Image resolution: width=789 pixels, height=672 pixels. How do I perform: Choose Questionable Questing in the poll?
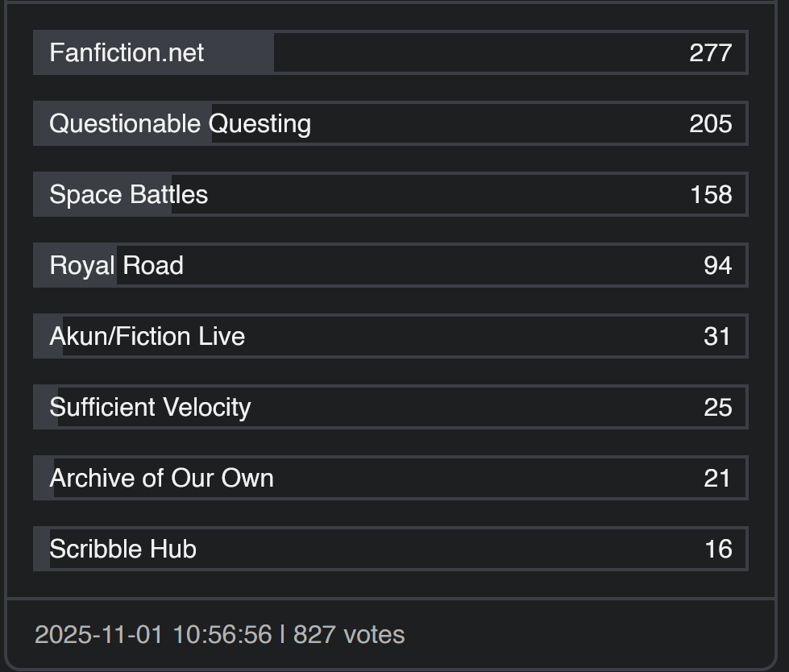[x=391, y=123]
